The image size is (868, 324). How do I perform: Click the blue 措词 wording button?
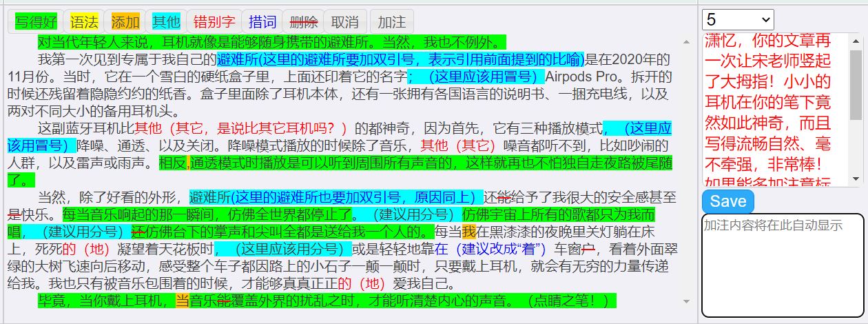(x=262, y=21)
